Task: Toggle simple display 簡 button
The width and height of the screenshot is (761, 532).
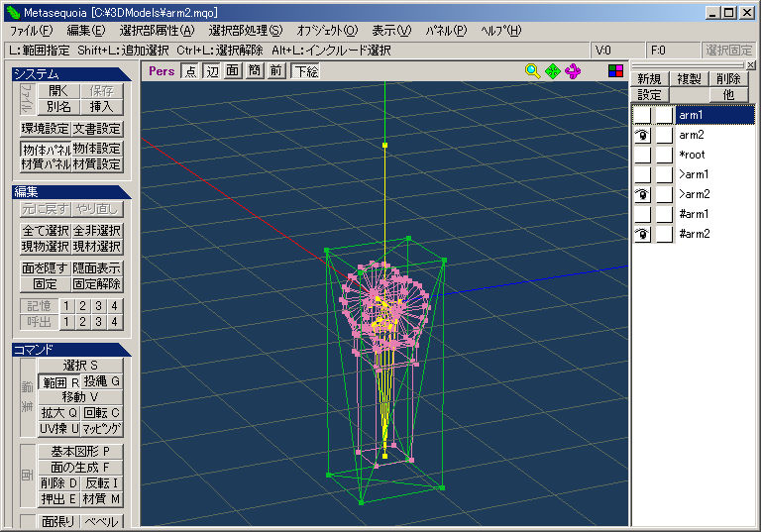Action: (255, 71)
